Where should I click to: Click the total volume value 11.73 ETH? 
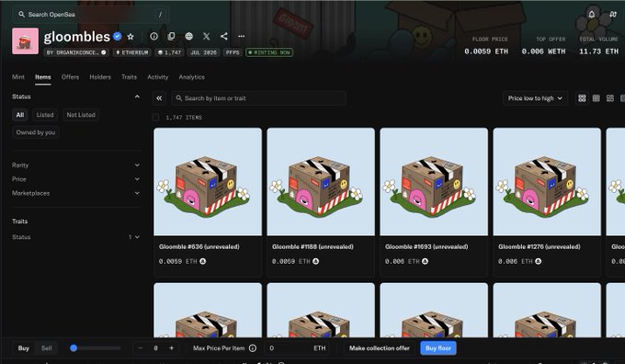[x=598, y=51]
